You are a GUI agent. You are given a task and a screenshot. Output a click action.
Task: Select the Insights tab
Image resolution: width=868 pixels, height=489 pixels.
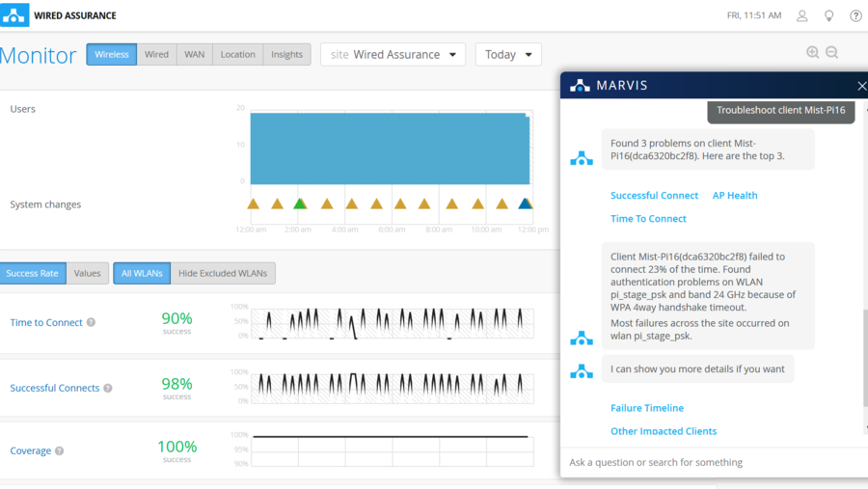(286, 55)
